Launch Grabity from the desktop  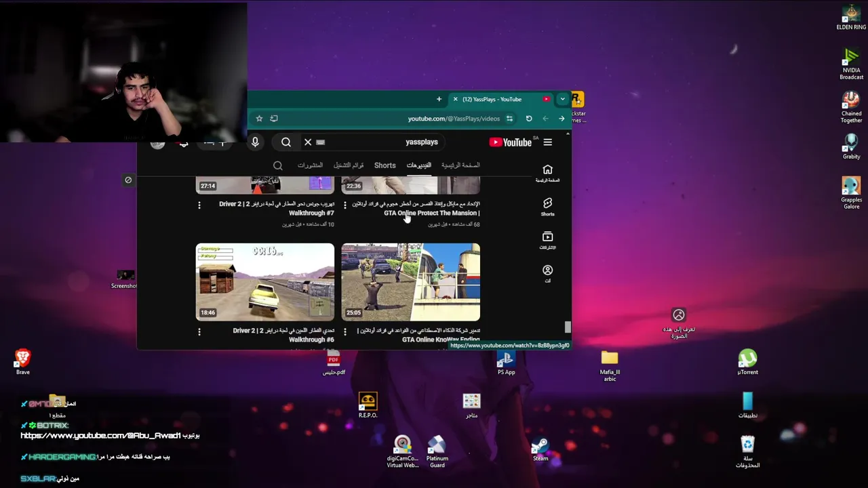[x=851, y=147]
